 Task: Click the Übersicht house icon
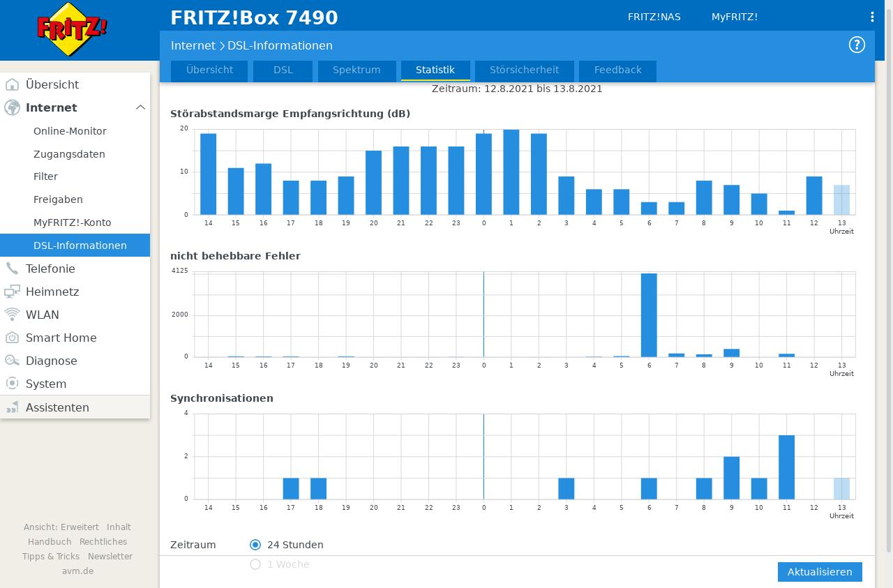pos(12,85)
